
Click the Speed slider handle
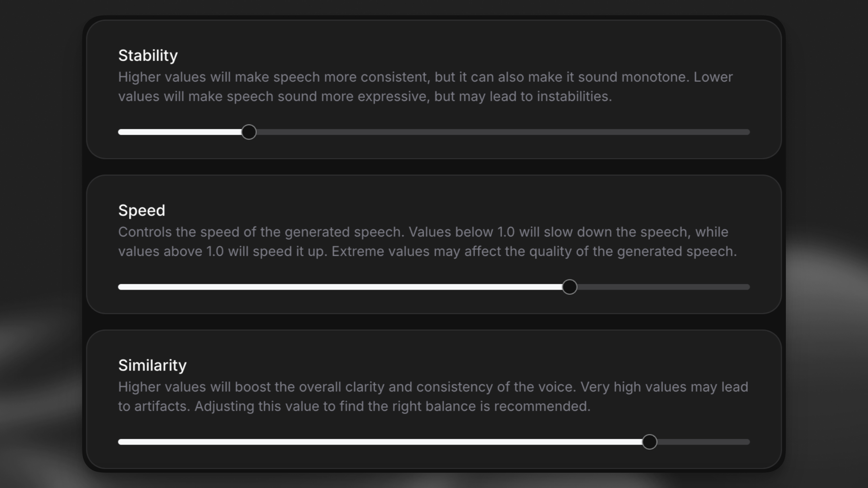pos(570,287)
